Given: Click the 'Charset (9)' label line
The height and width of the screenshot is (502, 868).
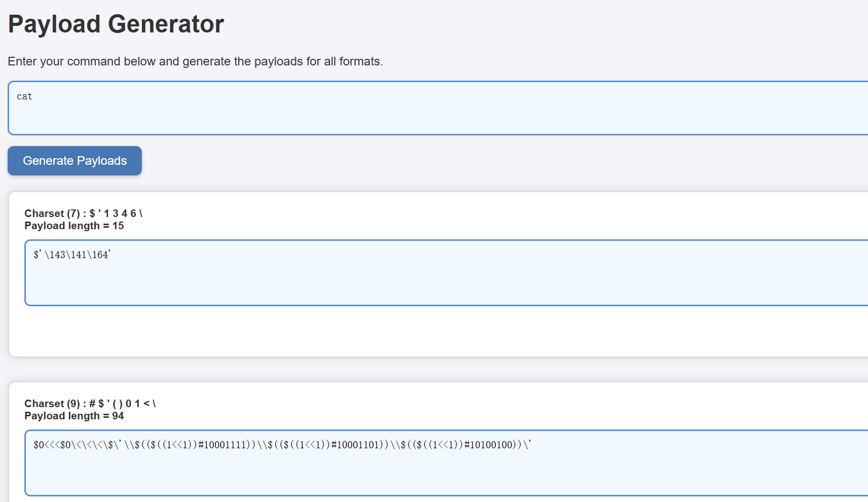Looking at the screenshot, I should 90,404.
